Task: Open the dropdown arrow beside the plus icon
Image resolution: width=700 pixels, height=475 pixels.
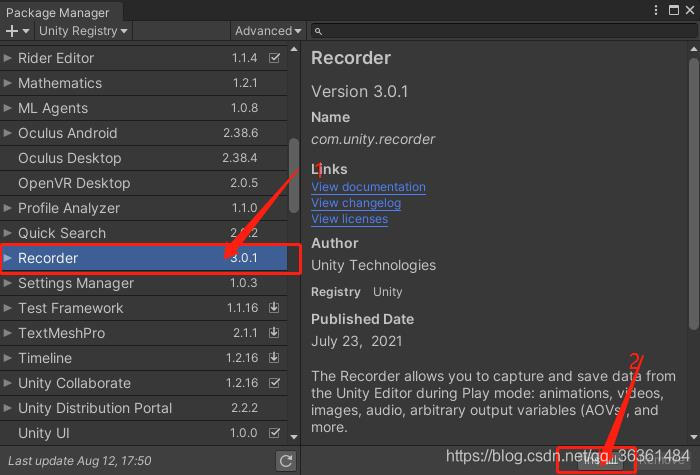Action: pos(26,31)
